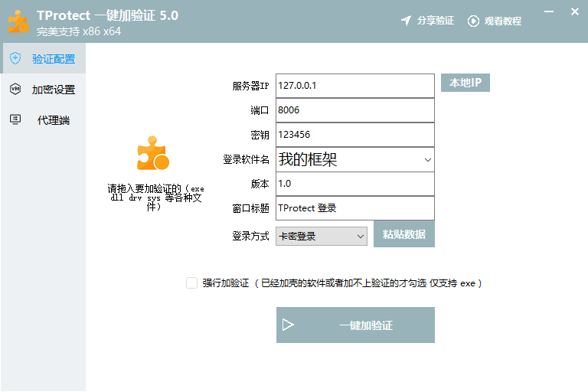This screenshot has width=588, height=392.
Task: Click the monitor icon beside 代理端
Action: [x=15, y=119]
